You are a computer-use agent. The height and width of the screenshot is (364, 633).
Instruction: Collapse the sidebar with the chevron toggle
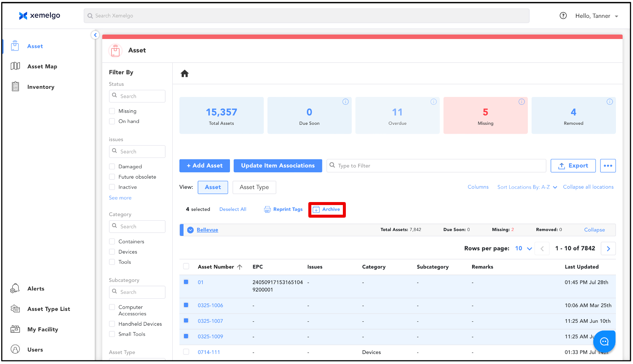coord(95,35)
